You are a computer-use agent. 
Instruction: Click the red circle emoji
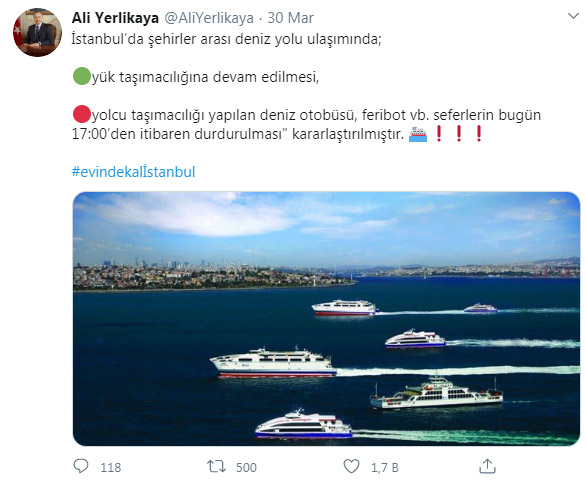point(81,114)
